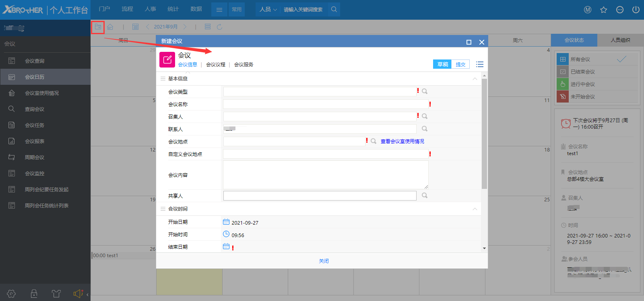Click the power logout icon
The height and width of the screenshot is (301, 644).
tap(636, 10)
